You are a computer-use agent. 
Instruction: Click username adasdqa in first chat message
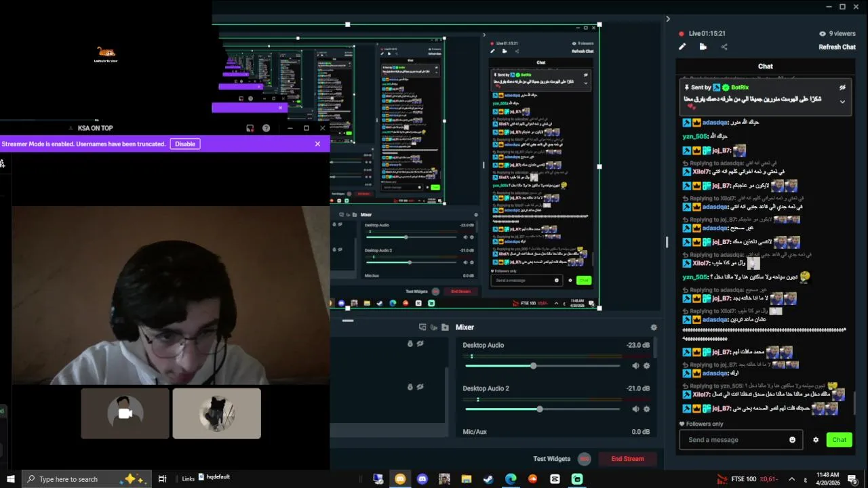(715, 123)
